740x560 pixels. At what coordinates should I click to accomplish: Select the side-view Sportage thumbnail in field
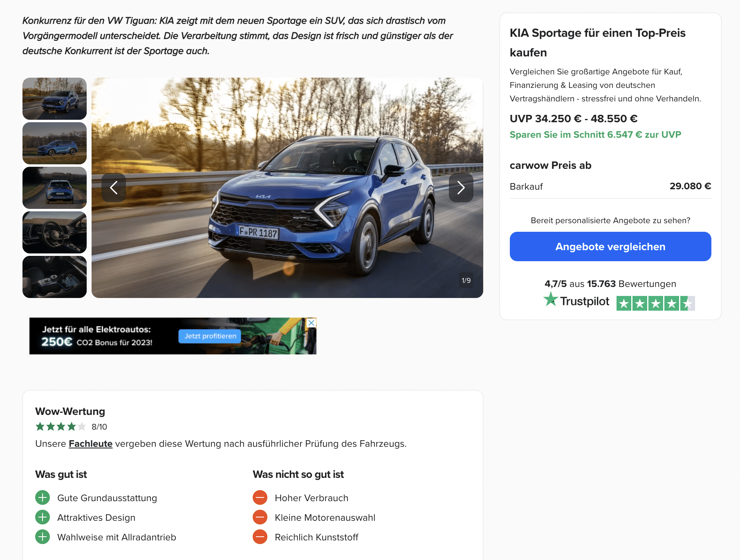coord(54,143)
